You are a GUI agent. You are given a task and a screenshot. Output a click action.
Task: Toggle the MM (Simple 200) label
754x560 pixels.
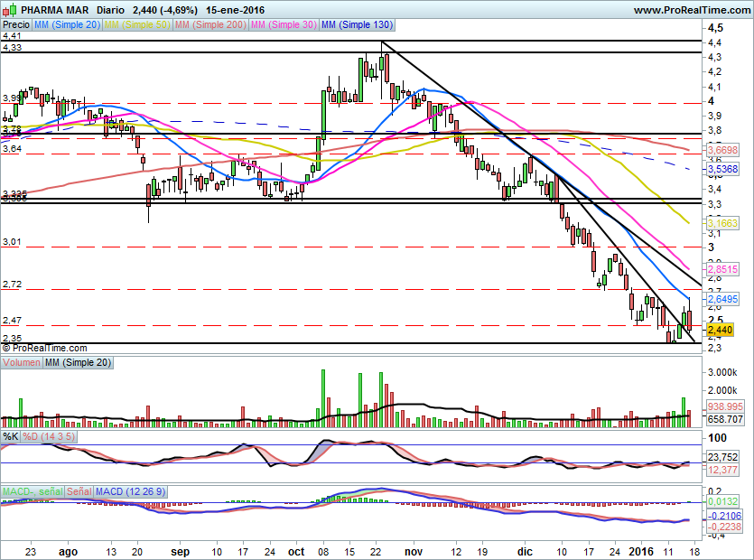coord(210,24)
